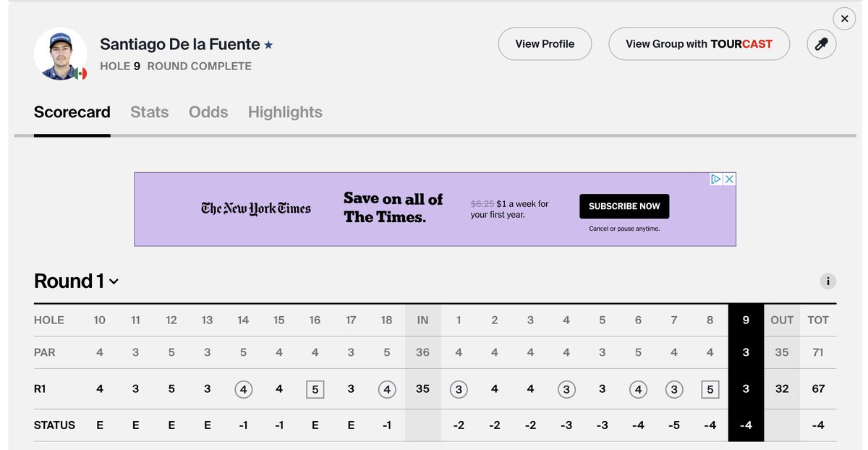Click status -5 under hole 7
The height and width of the screenshot is (450, 868).
(674, 425)
